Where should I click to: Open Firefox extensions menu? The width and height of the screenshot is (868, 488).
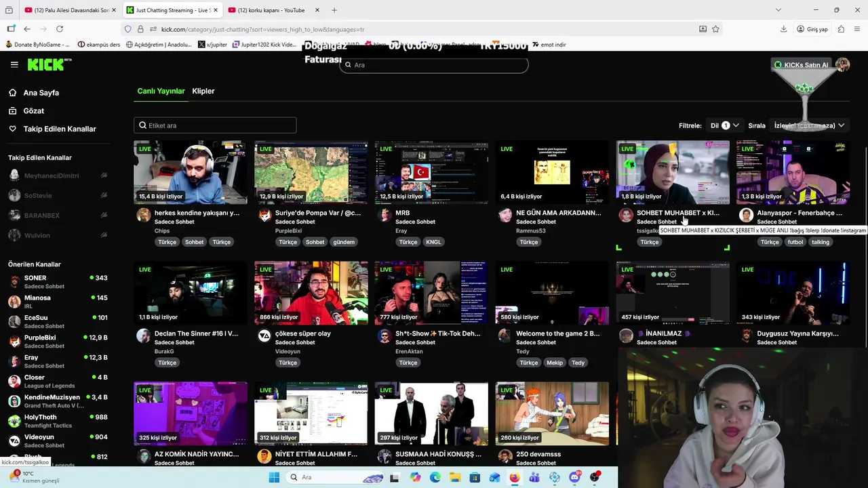[x=841, y=29]
